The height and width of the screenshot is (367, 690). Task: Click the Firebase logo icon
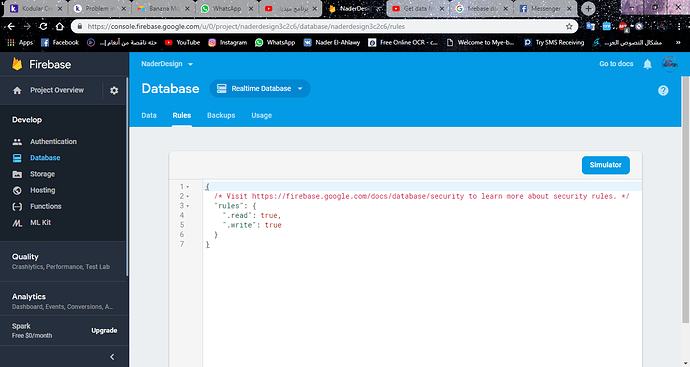(17, 64)
